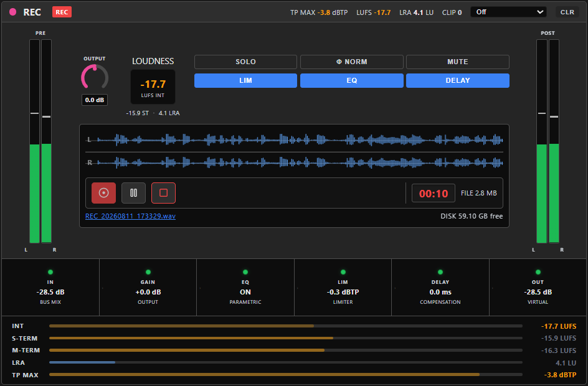Viewport: 588px width, 386px height.
Task: Click the 4.1 LU value at LRA row
Action: coord(566,363)
